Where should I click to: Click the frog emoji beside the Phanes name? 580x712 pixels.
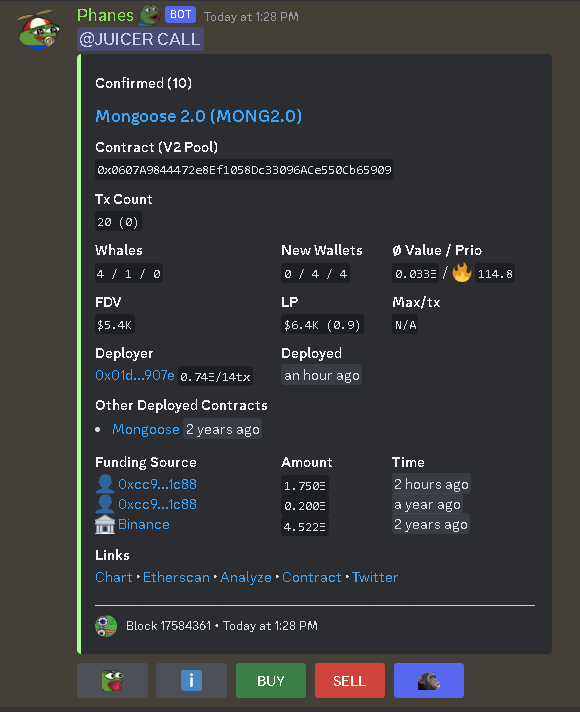point(150,15)
